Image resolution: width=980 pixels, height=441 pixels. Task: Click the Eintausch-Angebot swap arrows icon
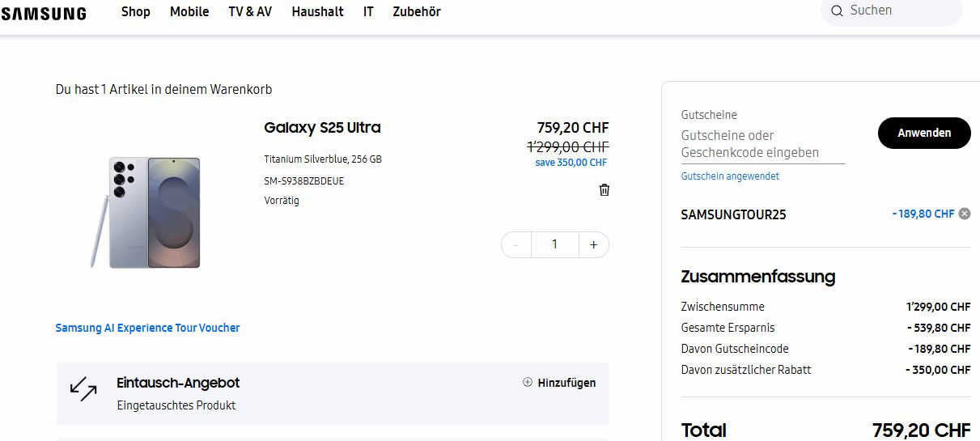tap(83, 389)
